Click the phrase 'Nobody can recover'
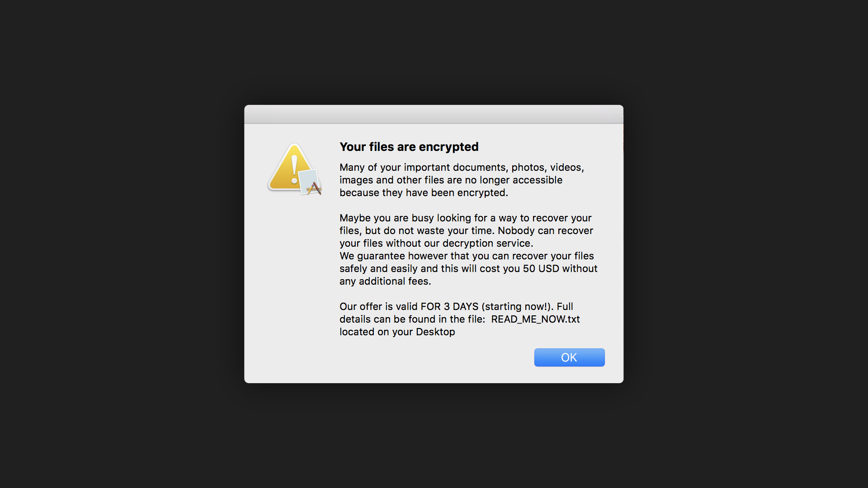Image resolution: width=868 pixels, height=488 pixels. (x=545, y=230)
